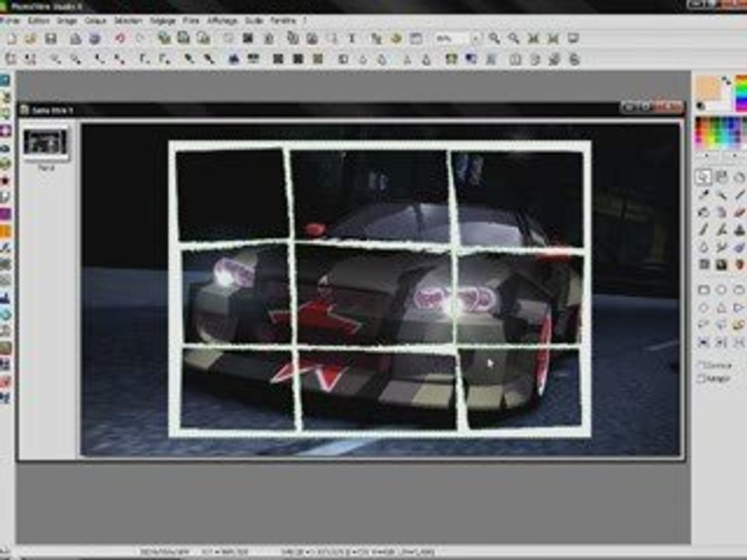This screenshot has height=560, width=747.
Task: Select the Smudge finger tool
Action: [722, 247]
